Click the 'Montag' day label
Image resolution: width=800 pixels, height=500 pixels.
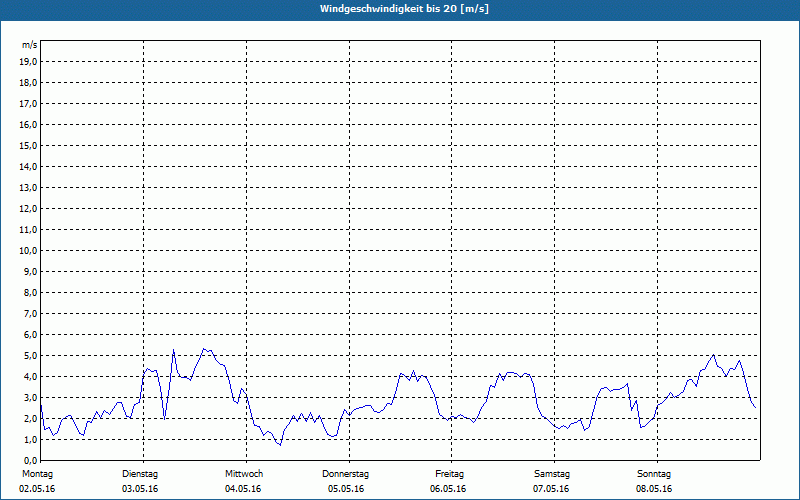click(37, 474)
